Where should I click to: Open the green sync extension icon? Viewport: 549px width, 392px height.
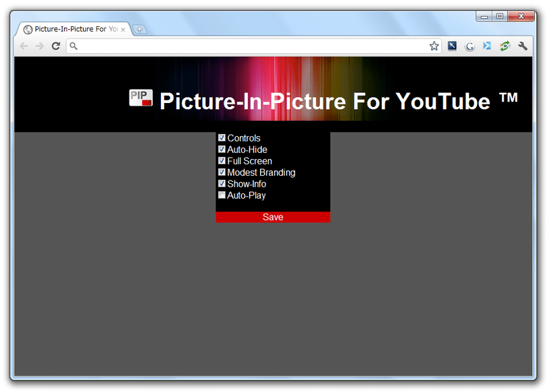[505, 46]
